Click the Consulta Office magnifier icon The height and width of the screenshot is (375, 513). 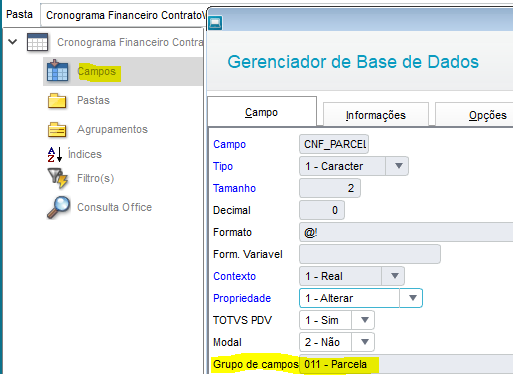59,207
